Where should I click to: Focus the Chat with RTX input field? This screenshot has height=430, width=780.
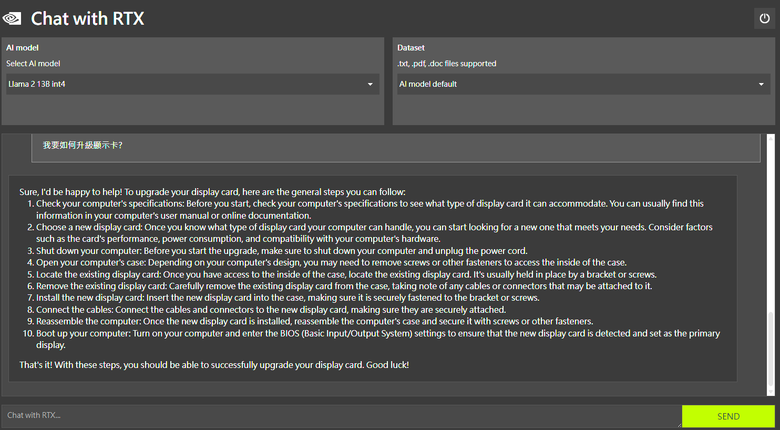(x=341, y=416)
